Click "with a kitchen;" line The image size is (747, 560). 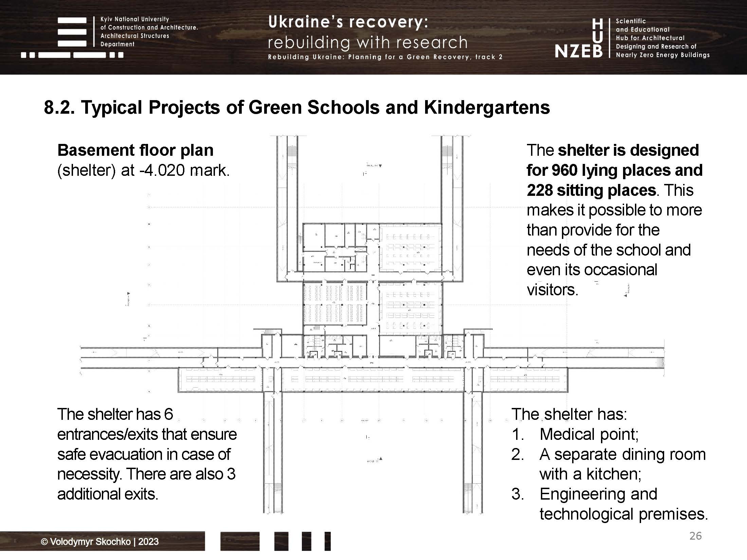click(590, 474)
